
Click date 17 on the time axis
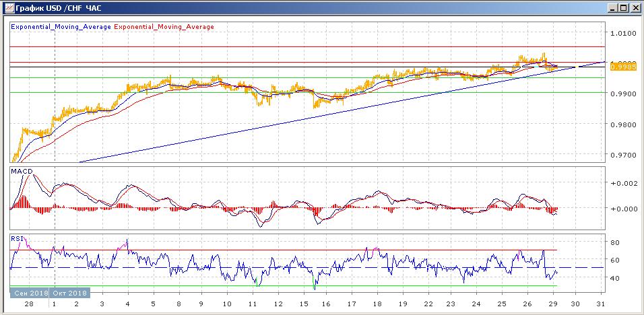pos(352,304)
